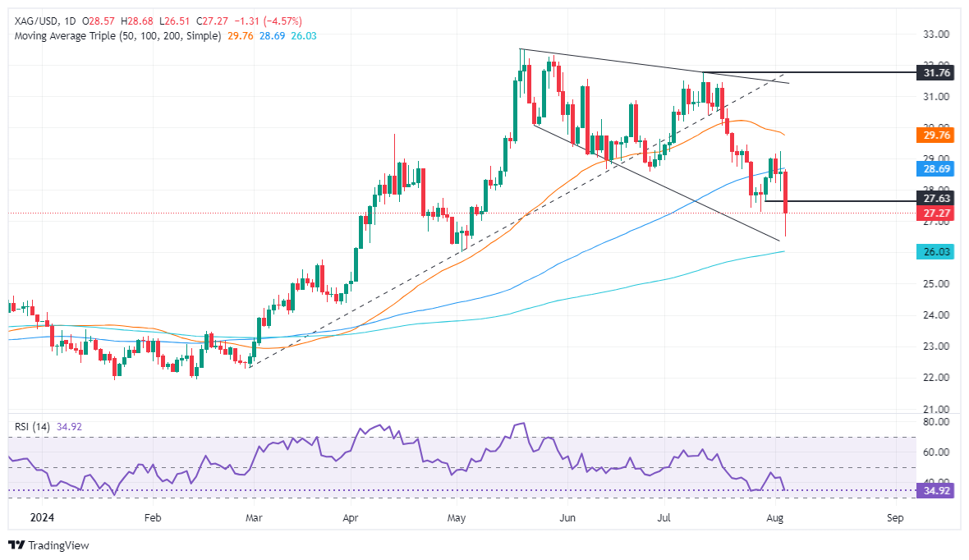Click the 21.00 price scale value

[x=936, y=409]
